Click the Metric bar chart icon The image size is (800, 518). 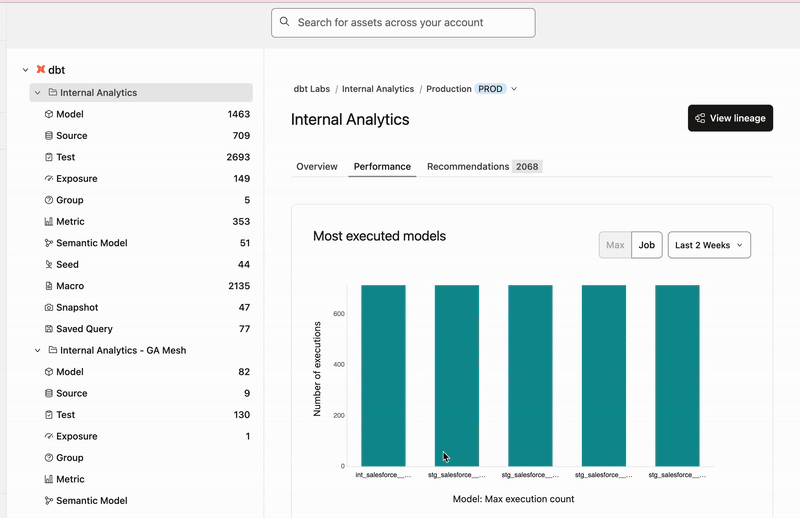click(49, 222)
